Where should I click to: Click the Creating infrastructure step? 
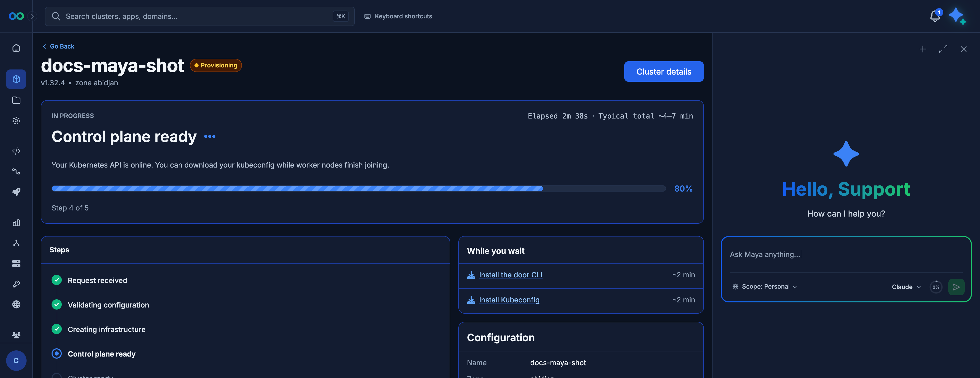coord(106,330)
